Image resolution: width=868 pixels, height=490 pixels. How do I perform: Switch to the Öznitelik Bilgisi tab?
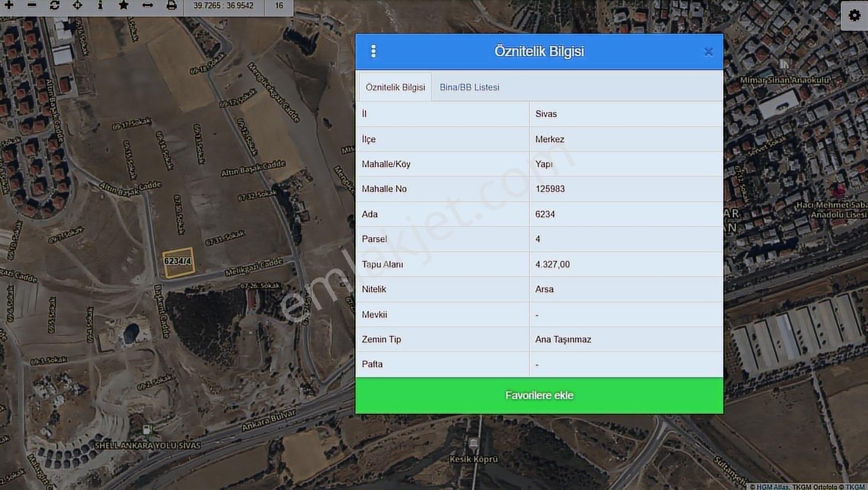[x=395, y=87]
